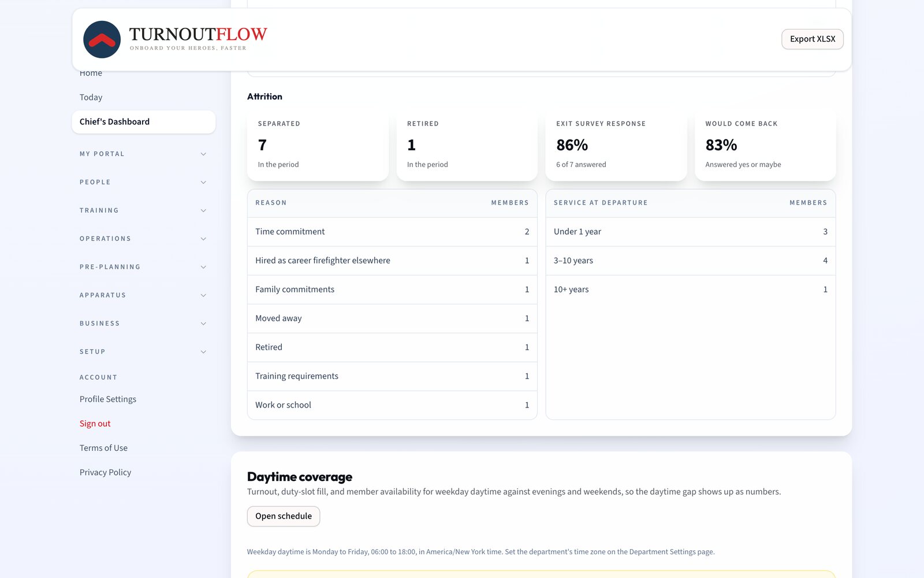
Task: Expand the My Portal section
Action: pos(143,154)
